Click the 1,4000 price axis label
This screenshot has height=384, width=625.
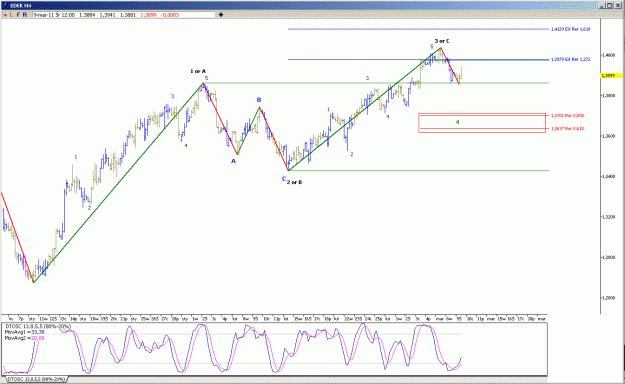point(609,55)
